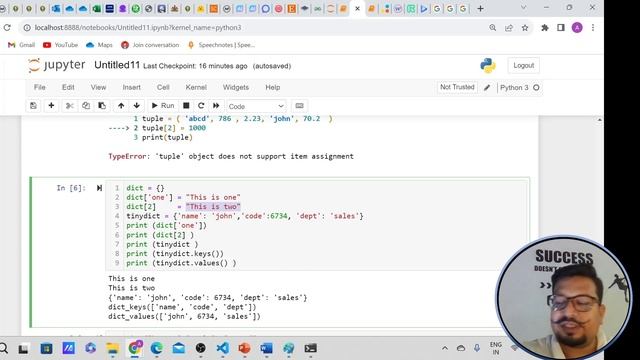Screen dimensions: 640x360
Task: Open a new browser tab with plus
Action: 480,9
